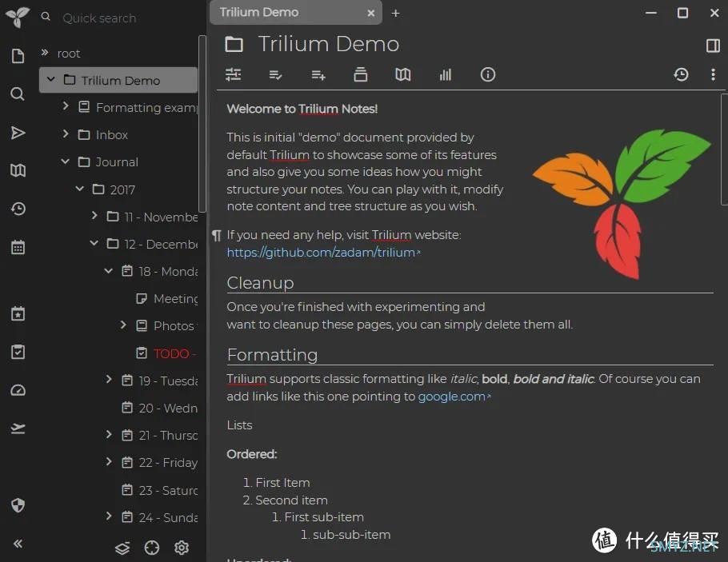The image size is (728, 562).
Task: Open the google.com link
Action: click(454, 397)
